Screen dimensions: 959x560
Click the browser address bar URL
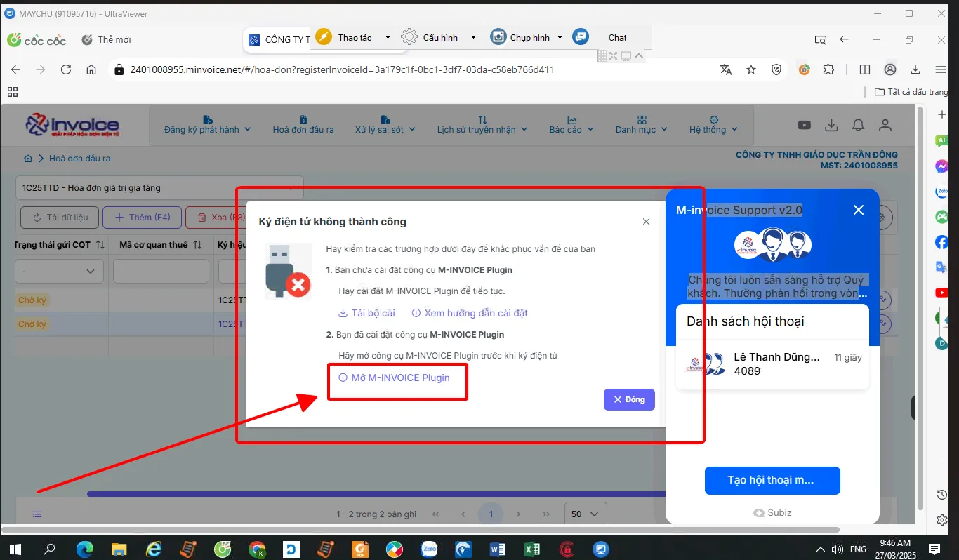point(343,69)
